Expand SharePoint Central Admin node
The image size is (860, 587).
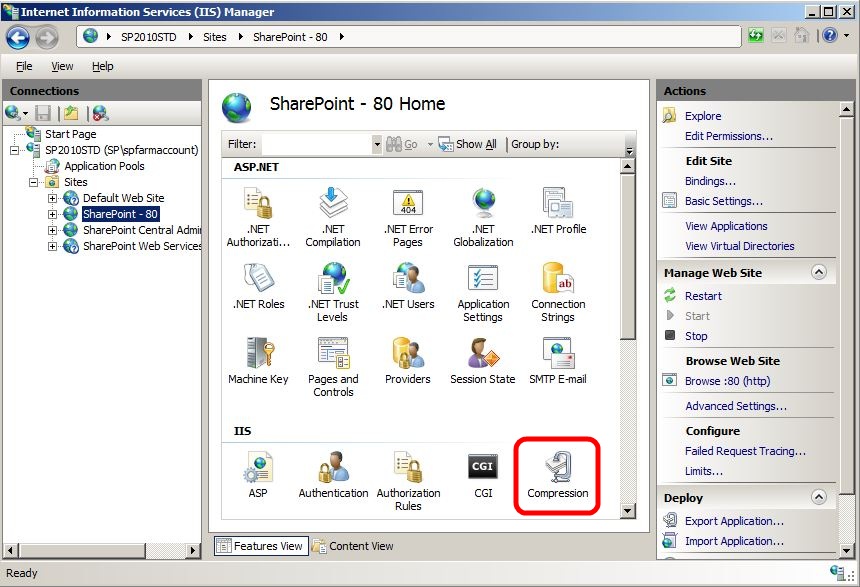pyautogui.click(x=52, y=230)
